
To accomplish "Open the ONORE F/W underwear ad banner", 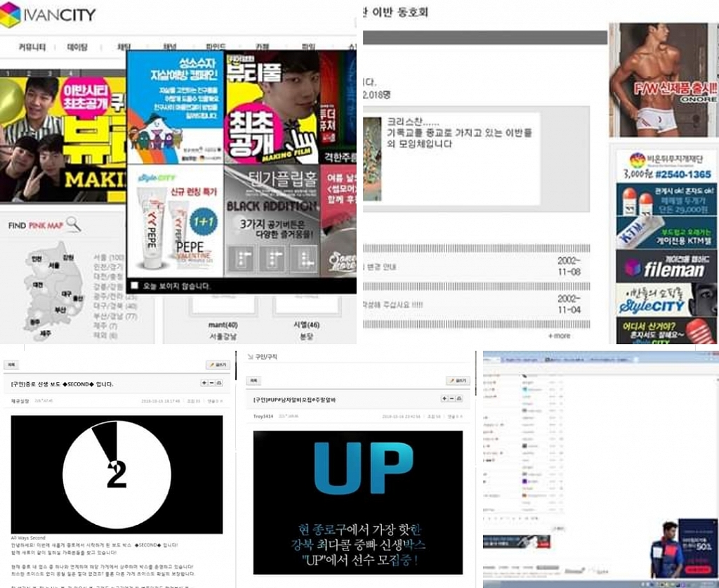I will 664,80.
